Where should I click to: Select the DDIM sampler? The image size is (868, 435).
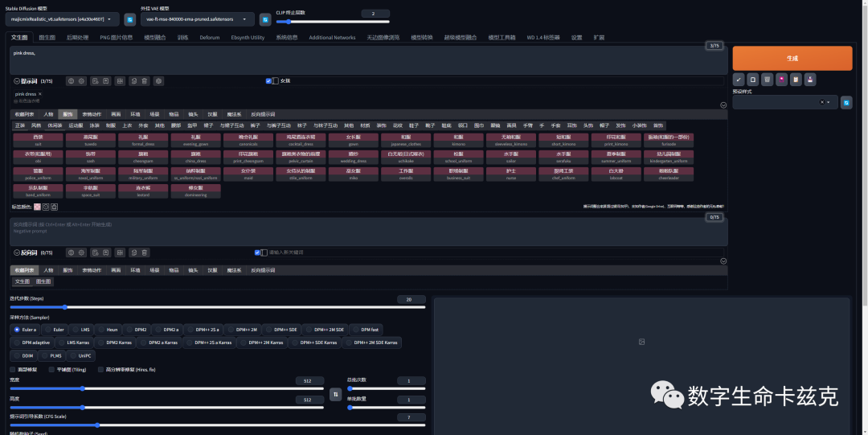(24, 355)
